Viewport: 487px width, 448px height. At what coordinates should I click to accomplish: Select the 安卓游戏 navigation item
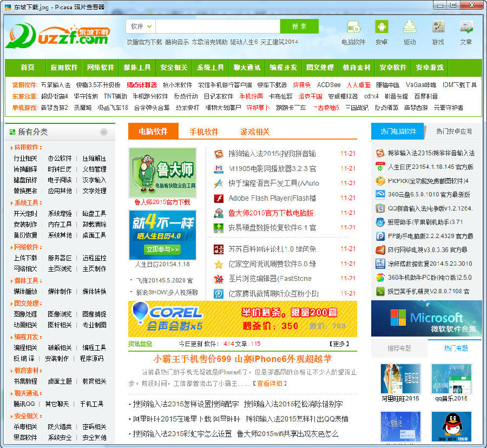click(x=430, y=68)
